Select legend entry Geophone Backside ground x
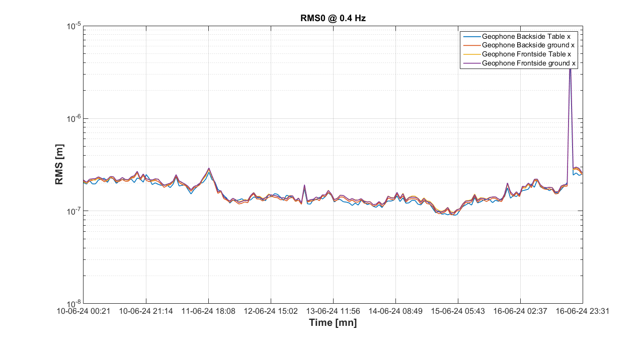This screenshot has height=341, width=644. [529, 45]
